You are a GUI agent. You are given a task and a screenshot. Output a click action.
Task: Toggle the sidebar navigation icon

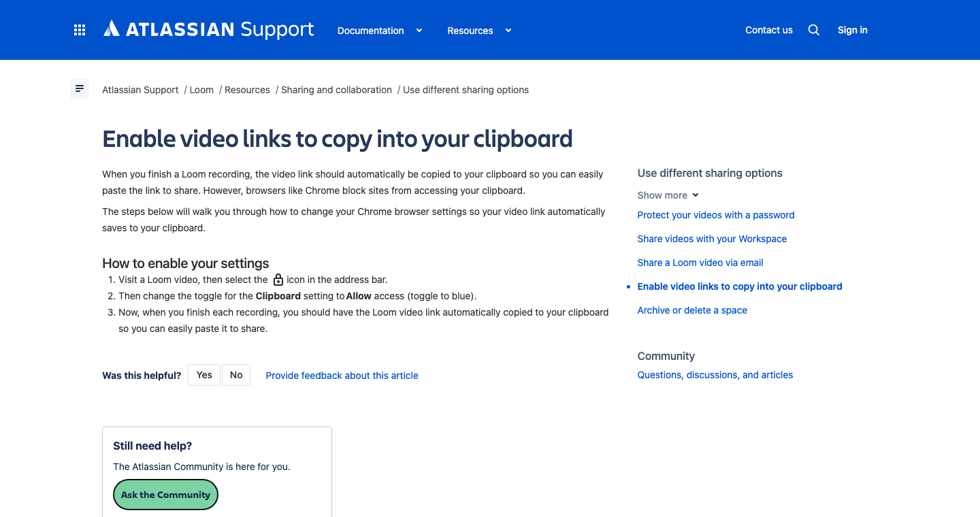[x=80, y=89]
